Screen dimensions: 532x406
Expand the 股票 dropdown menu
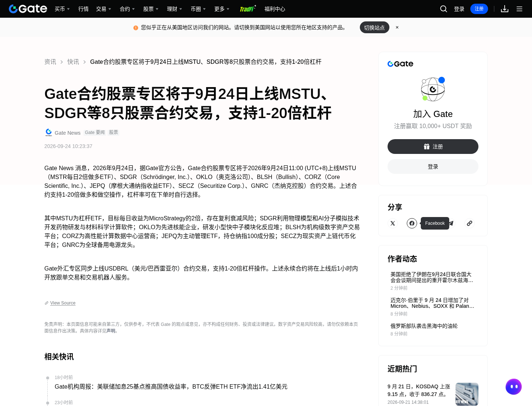(151, 9)
